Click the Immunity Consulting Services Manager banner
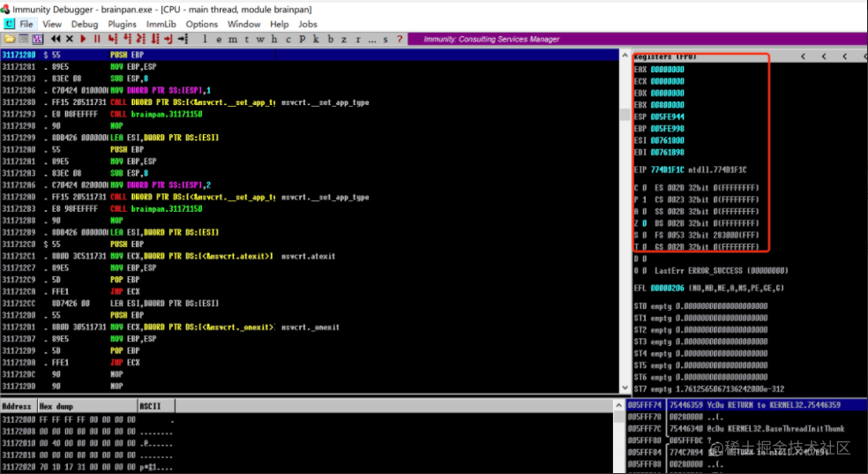Screen dimensions: 868x474 tap(638, 39)
